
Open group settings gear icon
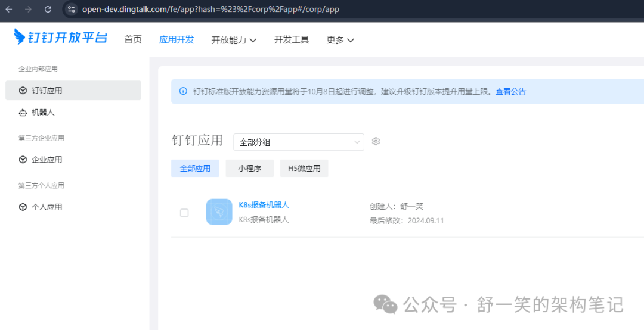376,142
